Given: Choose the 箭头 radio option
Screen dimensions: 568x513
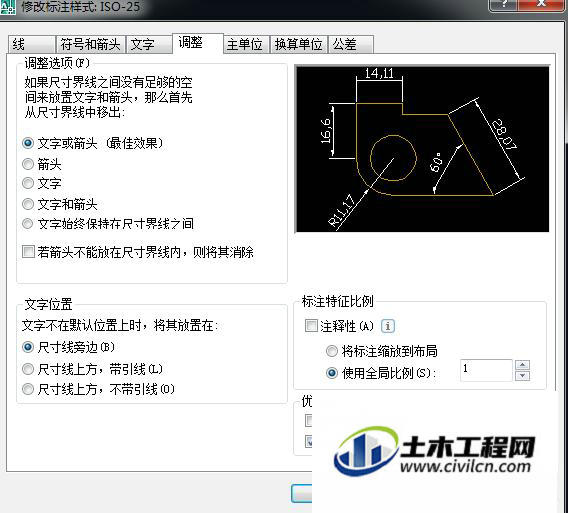Looking at the screenshot, I should (28, 164).
